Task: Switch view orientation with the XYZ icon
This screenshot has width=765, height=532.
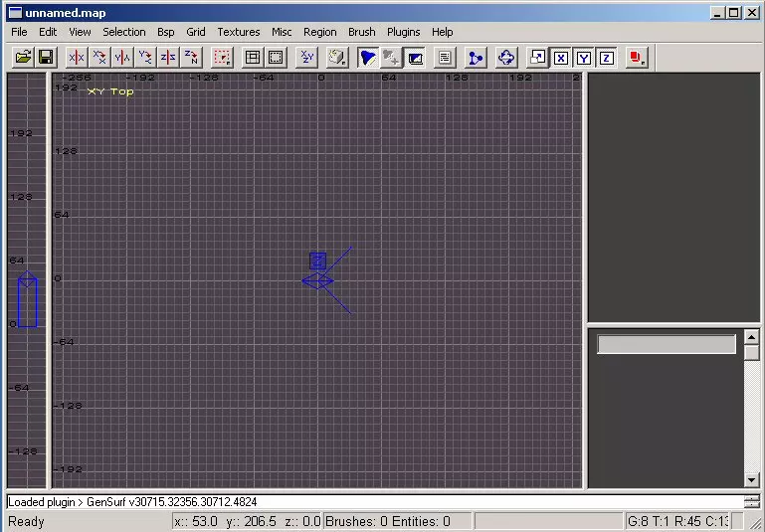Action: click(306, 58)
